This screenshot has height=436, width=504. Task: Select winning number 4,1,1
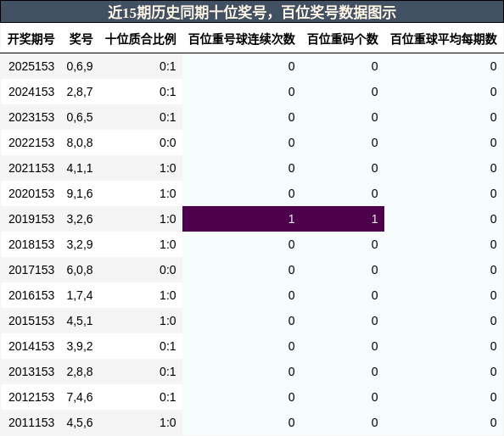click(80, 168)
